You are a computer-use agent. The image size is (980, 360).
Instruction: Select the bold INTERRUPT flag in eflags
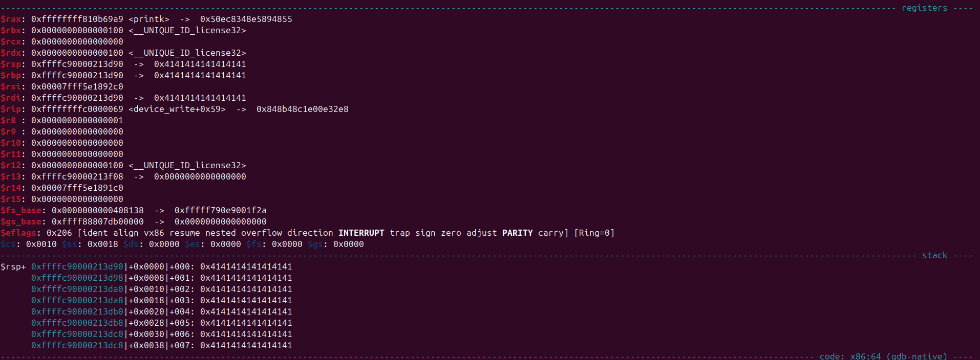361,233
